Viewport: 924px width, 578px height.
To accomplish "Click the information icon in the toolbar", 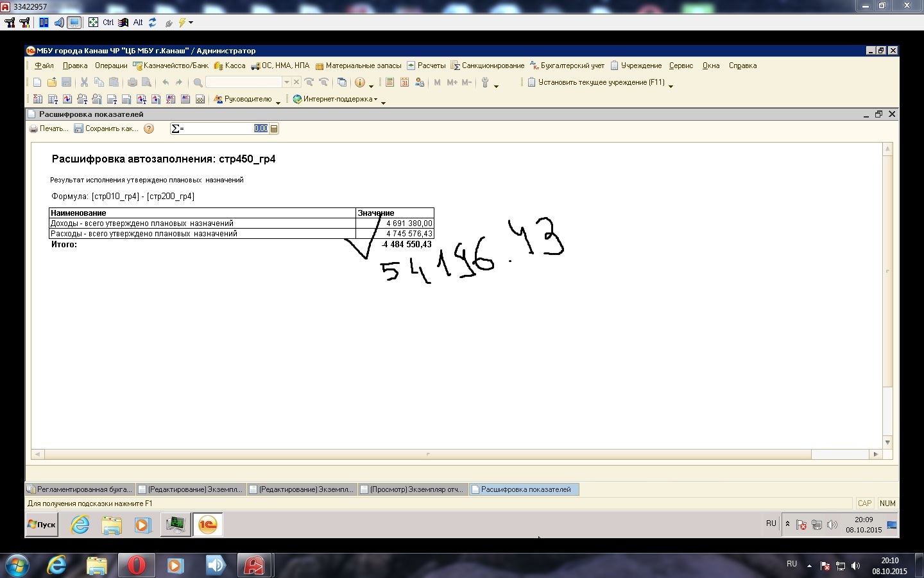I will tap(360, 82).
